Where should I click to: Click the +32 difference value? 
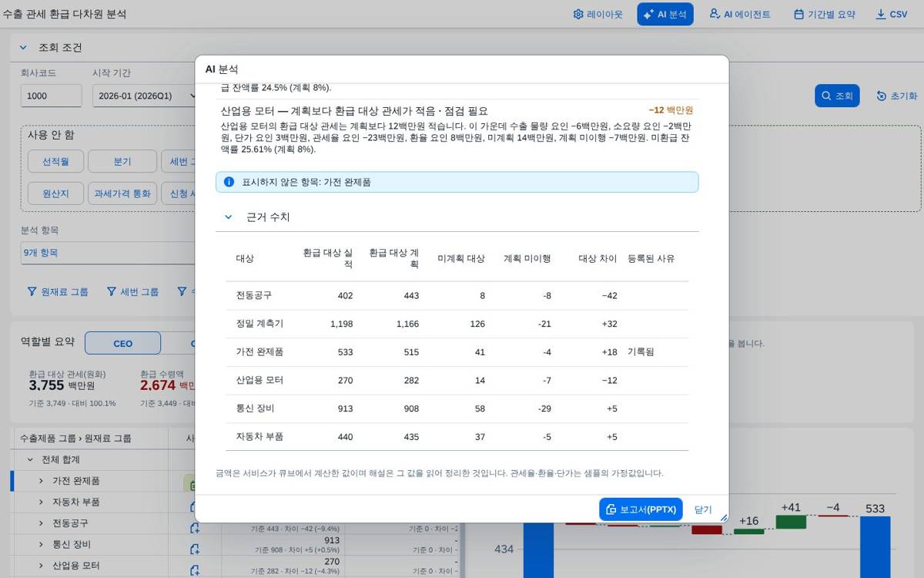coord(609,324)
